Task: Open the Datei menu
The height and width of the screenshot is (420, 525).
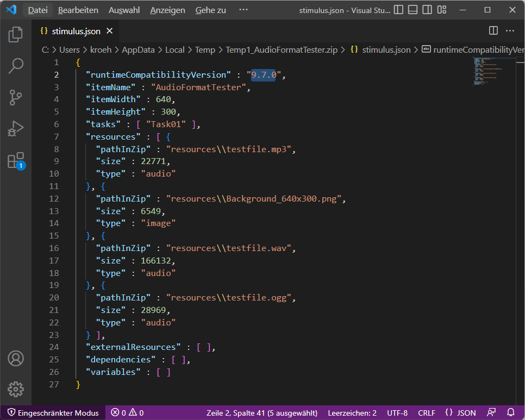Action: [x=38, y=10]
